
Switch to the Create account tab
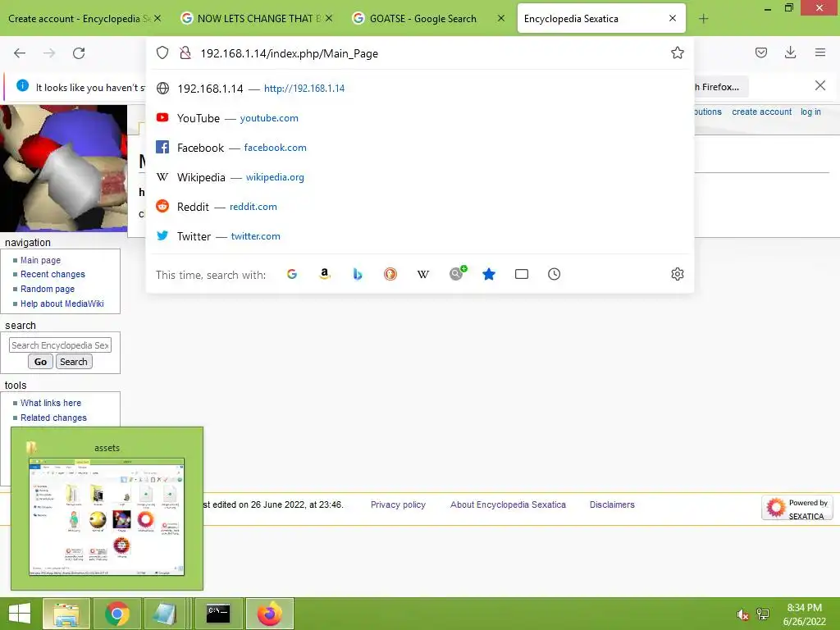[x=78, y=19]
